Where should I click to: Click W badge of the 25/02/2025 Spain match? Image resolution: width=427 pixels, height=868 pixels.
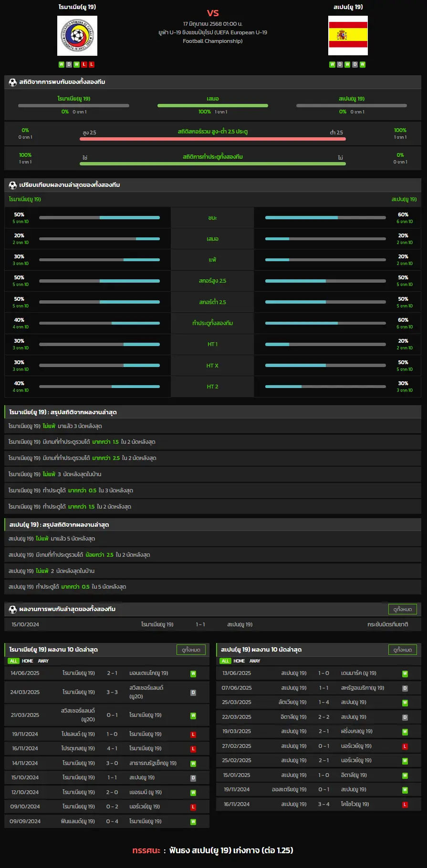[x=405, y=761]
